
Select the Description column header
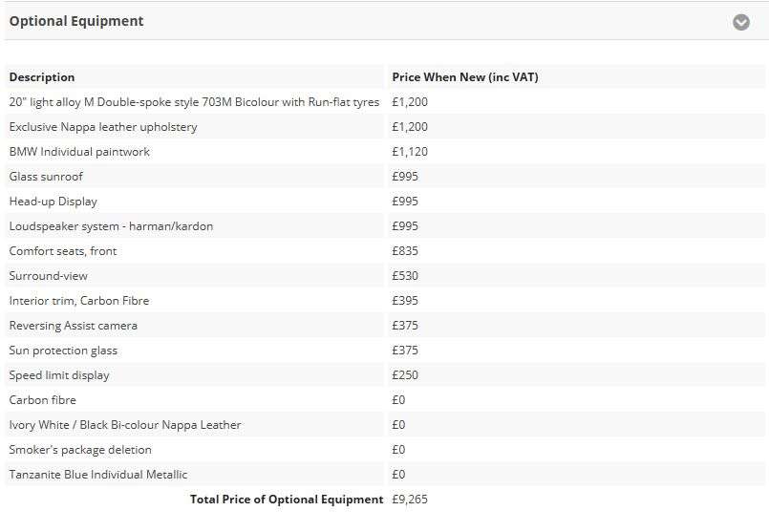point(42,77)
